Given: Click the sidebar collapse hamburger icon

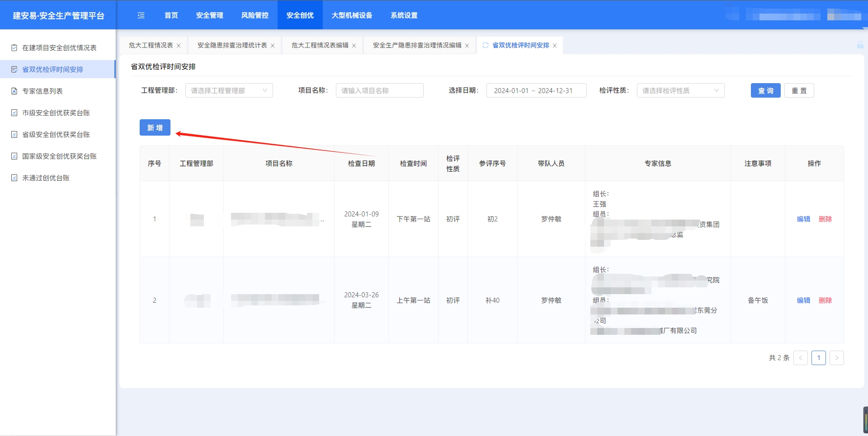Looking at the screenshot, I should (141, 15).
